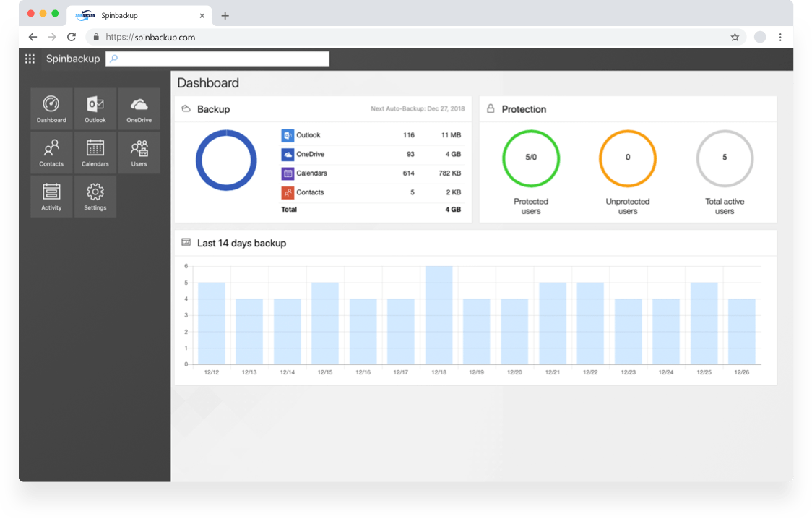Click the OneDrive row label
Viewport: 812px width, 519px height.
[x=310, y=155]
